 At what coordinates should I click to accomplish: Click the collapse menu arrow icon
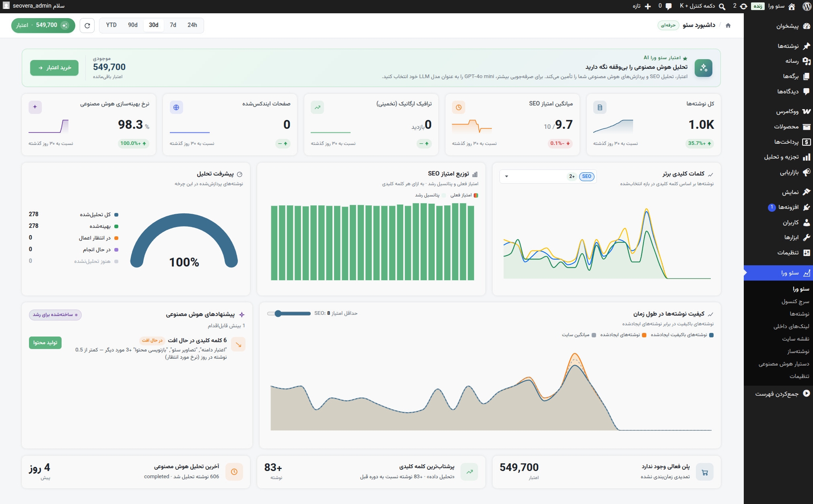806,393
